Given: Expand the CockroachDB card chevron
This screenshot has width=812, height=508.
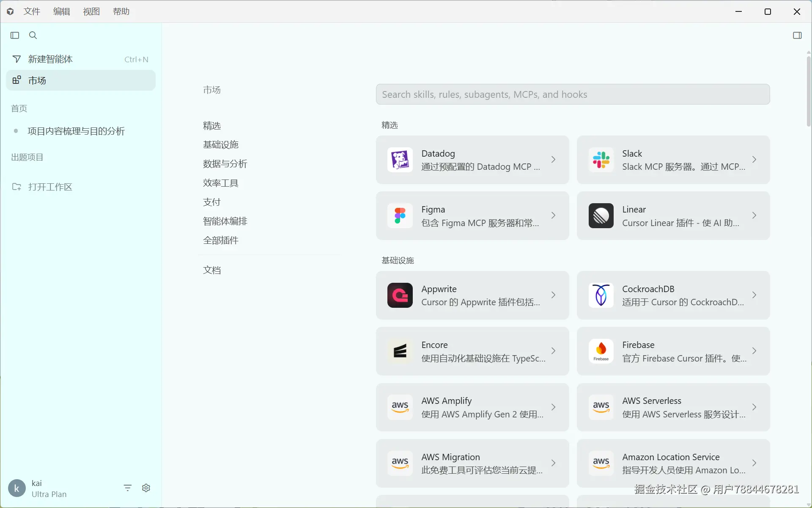Looking at the screenshot, I should [x=754, y=295].
